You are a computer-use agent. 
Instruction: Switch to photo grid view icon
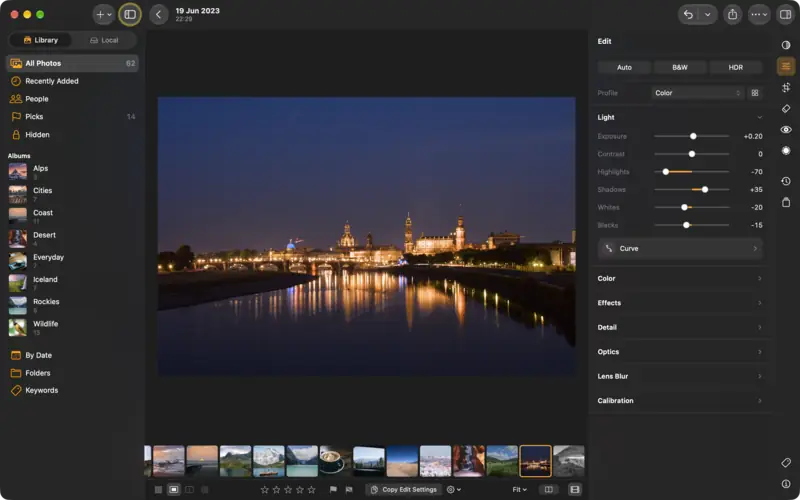tap(159, 490)
